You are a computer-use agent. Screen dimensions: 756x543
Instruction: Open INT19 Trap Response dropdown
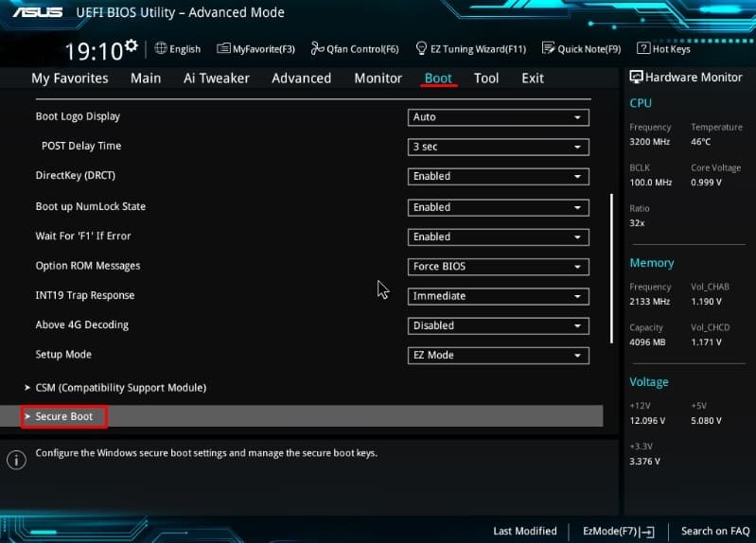click(498, 296)
